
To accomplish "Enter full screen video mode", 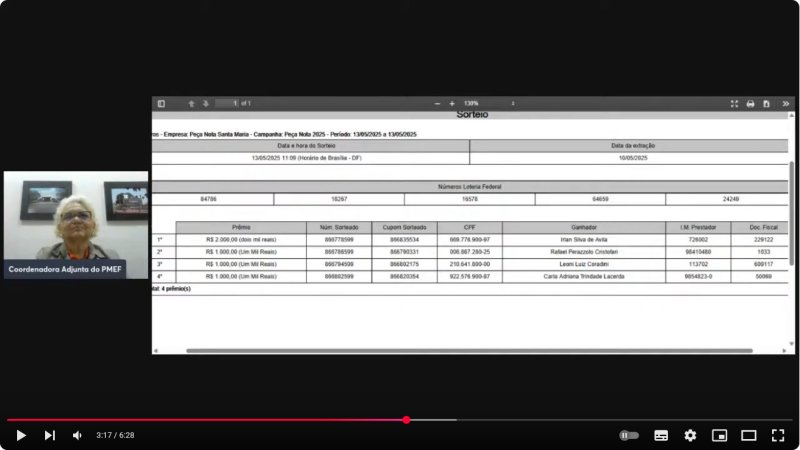I will tap(778, 435).
